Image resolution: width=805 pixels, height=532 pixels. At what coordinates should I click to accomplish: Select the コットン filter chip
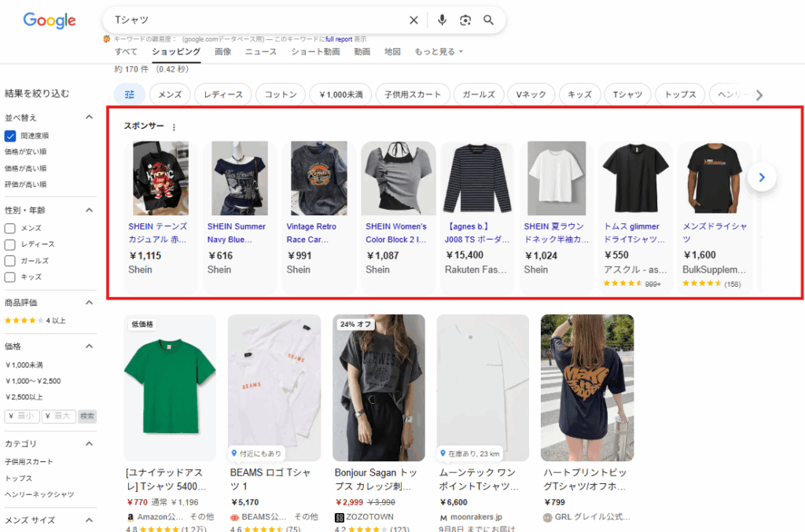(x=281, y=94)
